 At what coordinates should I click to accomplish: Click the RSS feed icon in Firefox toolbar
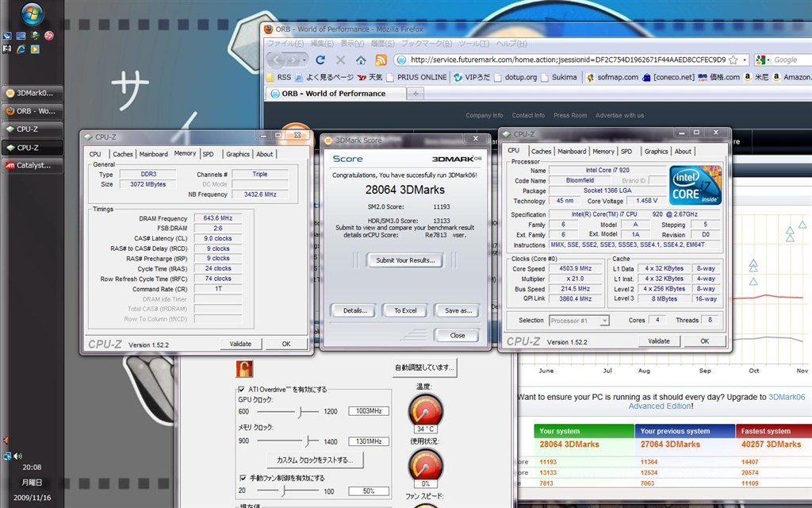point(381,60)
